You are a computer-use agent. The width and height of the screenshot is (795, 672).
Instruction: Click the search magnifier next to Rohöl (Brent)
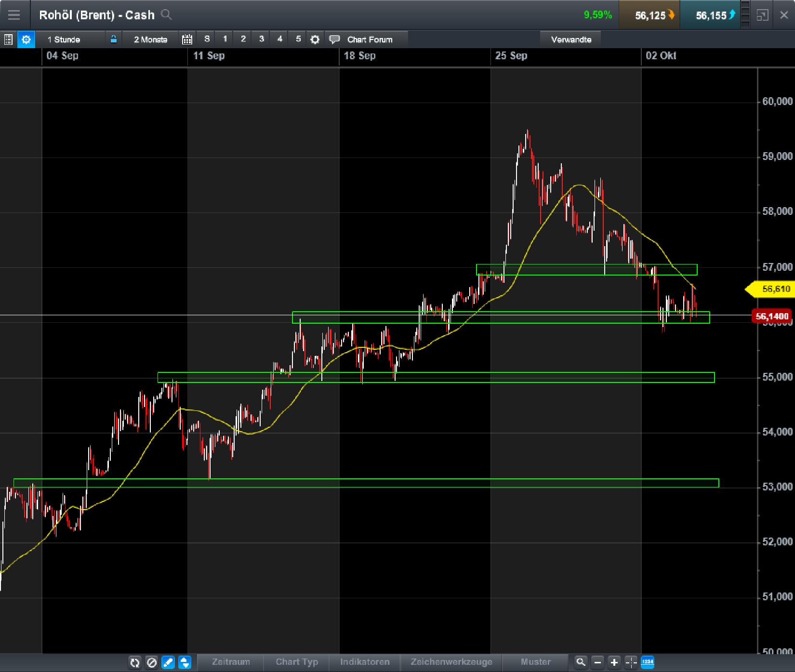point(166,15)
